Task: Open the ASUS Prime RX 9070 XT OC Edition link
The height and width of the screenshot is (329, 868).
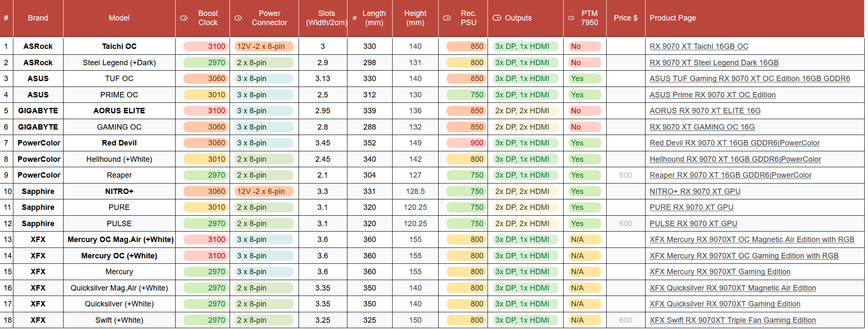Action: click(x=712, y=95)
